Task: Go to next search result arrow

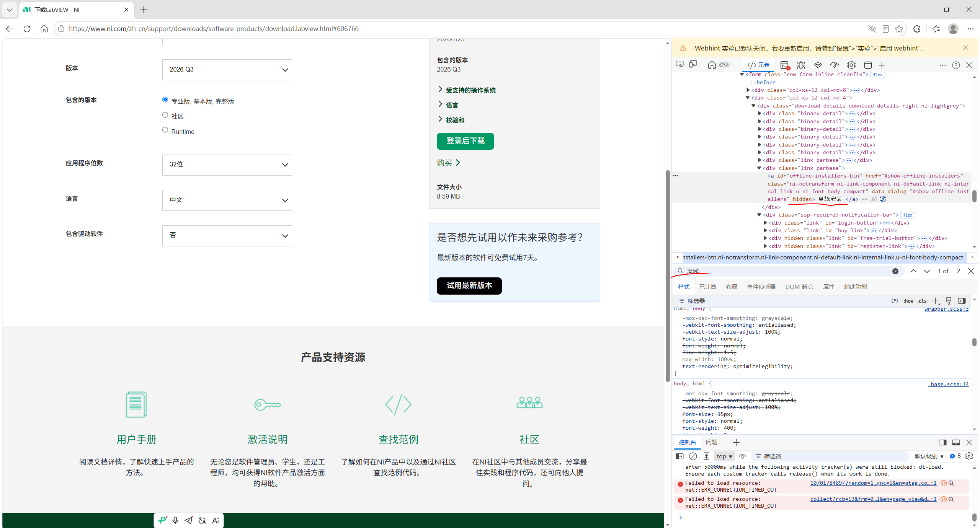Action: coord(927,271)
